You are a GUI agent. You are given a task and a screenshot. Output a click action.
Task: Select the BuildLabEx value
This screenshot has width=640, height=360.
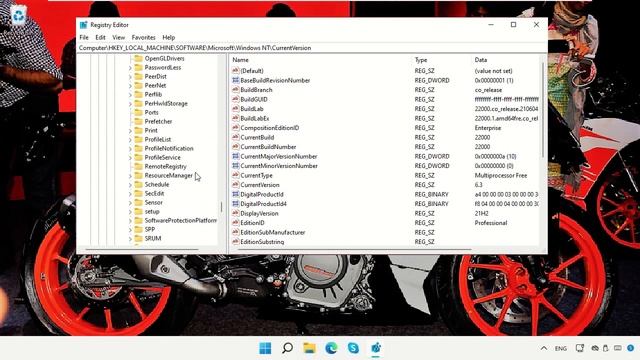255,118
